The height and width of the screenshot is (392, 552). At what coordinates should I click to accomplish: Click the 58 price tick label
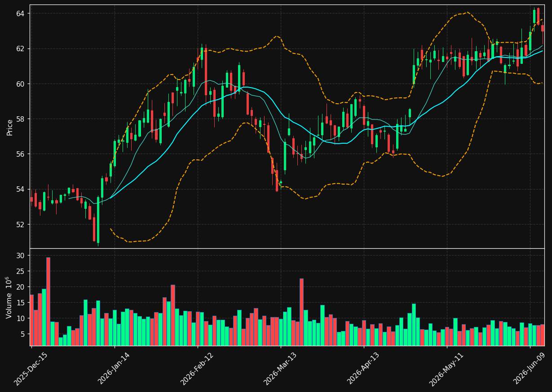[21, 119]
